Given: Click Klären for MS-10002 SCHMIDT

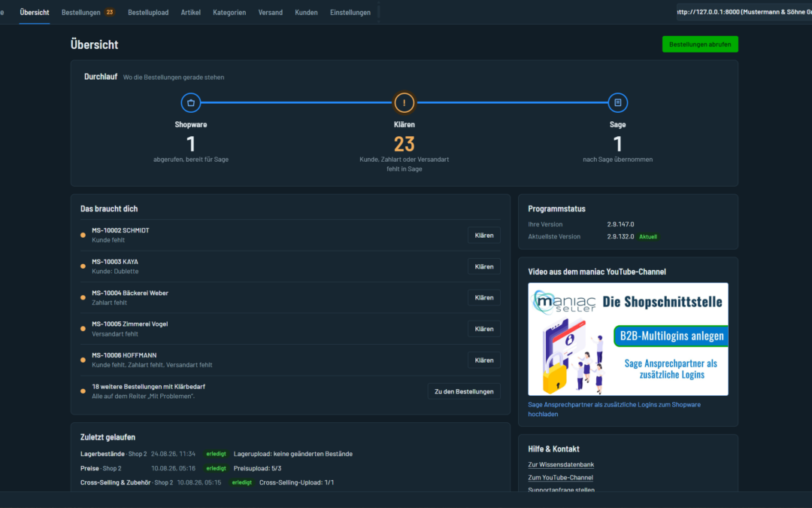Looking at the screenshot, I should coord(483,236).
